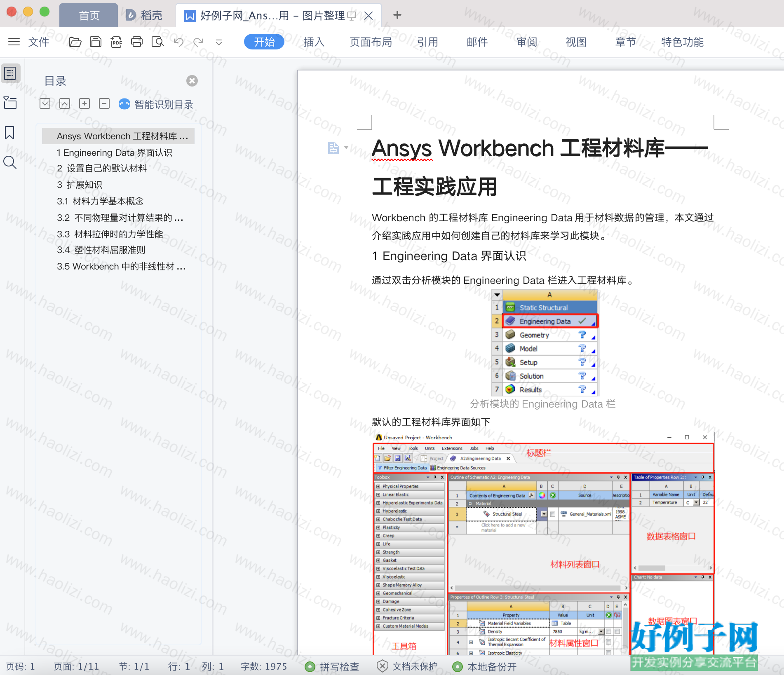The height and width of the screenshot is (675, 784).
Task: Open the search sidebar icon
Action: (10, 163)
